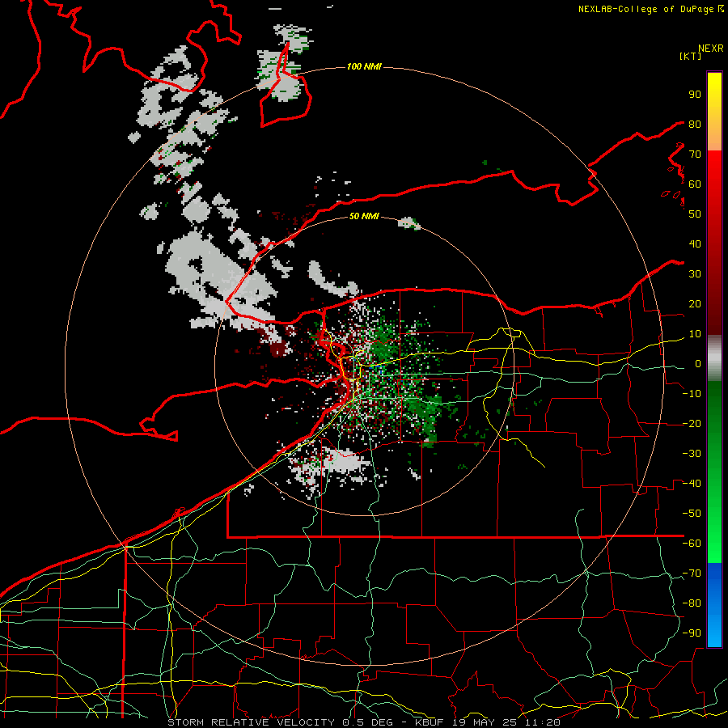Click the Storm Relative Velocity caption at bottom
Viewport: 728px width, 728px height.
click(363, 722)
